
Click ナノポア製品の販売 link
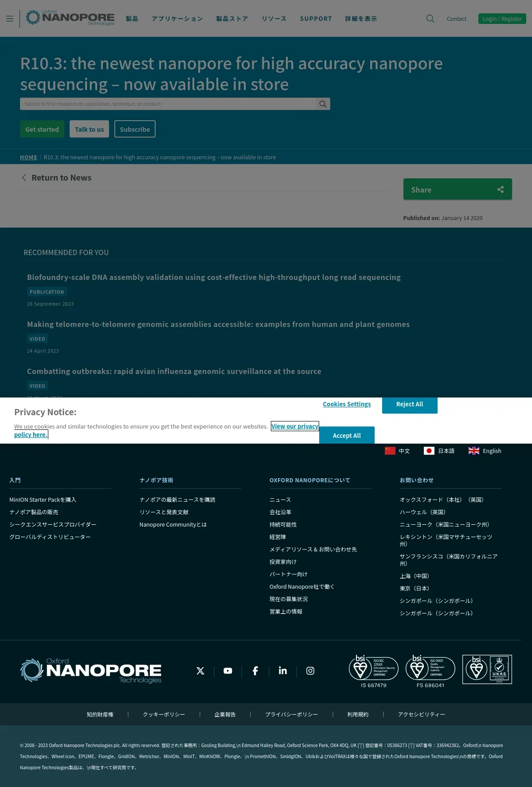[34, 512]
